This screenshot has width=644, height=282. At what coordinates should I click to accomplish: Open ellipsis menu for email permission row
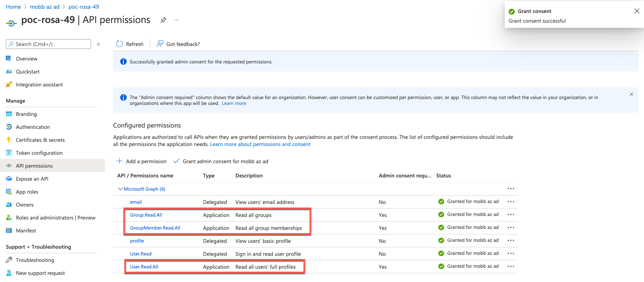(x=511, y=201)
